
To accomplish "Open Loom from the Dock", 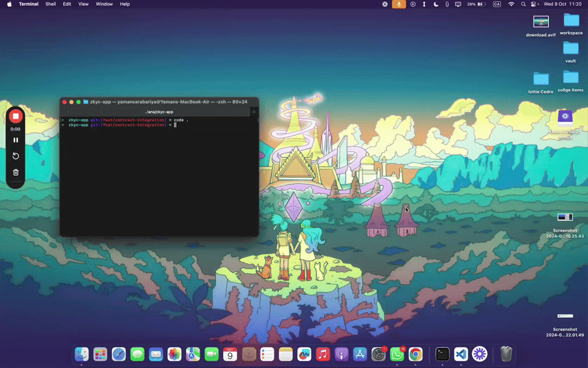I will click(x=479, y=354).
